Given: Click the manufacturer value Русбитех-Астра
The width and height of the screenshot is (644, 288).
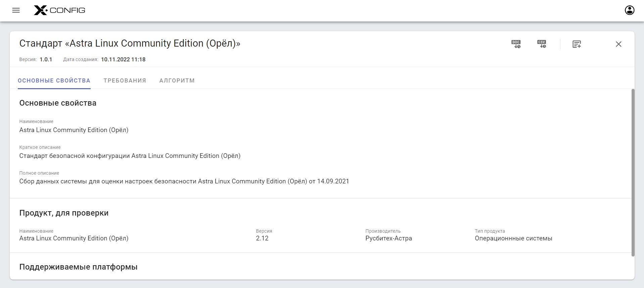Looking at the screenshot, I should click(389, 238).
